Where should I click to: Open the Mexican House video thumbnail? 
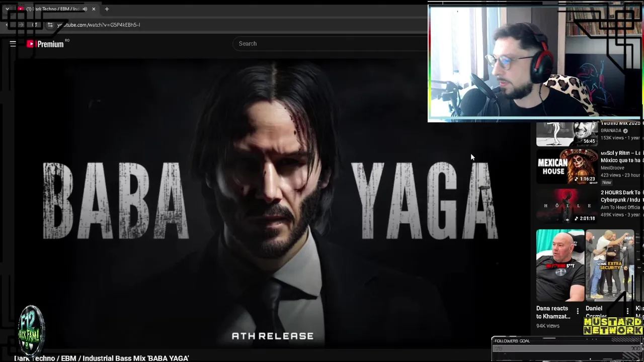point(567,166)
